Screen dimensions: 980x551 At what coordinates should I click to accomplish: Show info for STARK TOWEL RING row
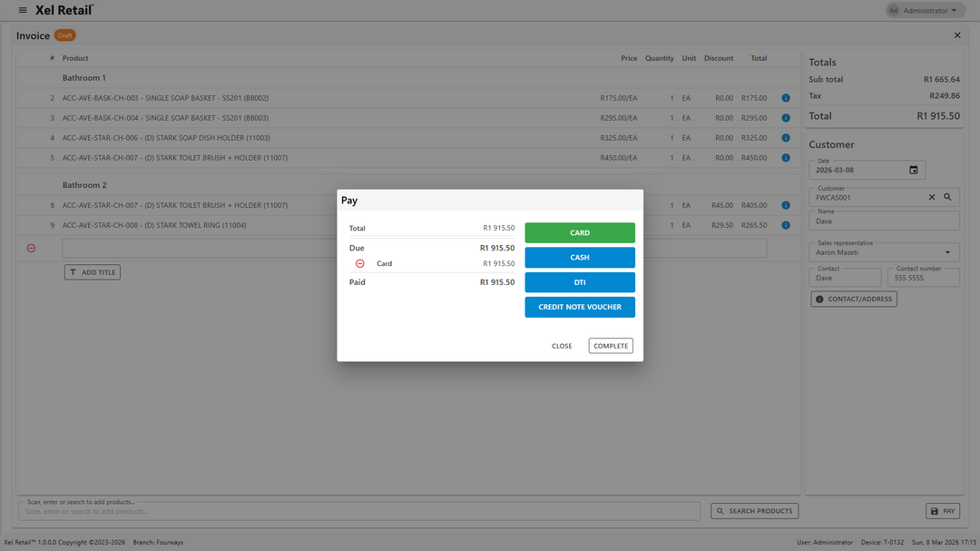coord(786,225)
